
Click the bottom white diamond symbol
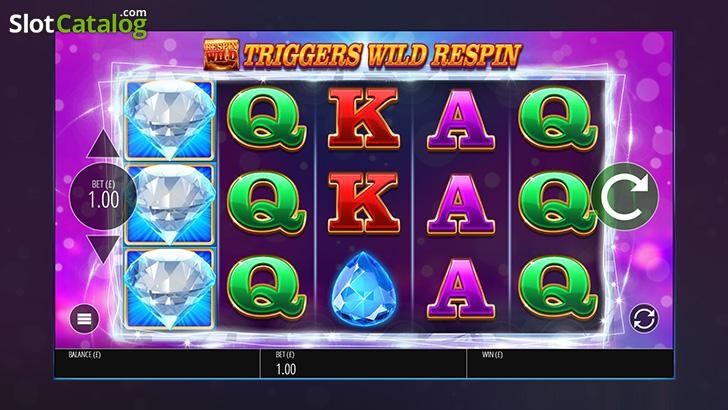170,288
